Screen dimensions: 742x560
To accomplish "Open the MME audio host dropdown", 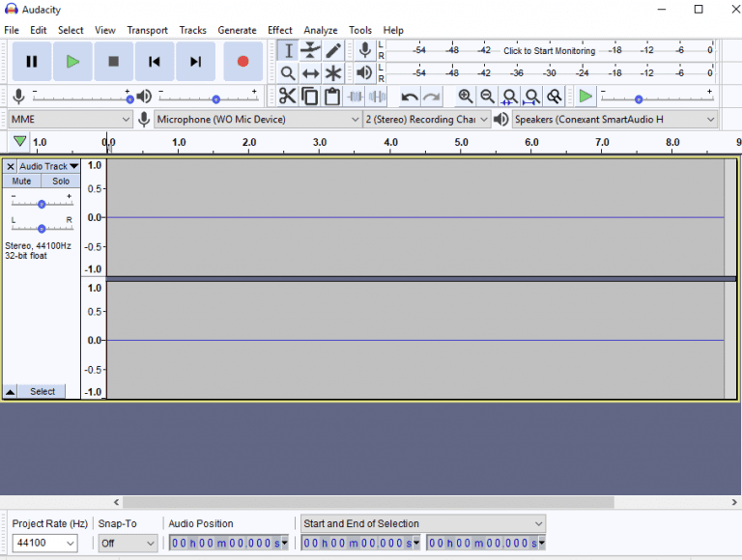I will [x=70, y=119].
